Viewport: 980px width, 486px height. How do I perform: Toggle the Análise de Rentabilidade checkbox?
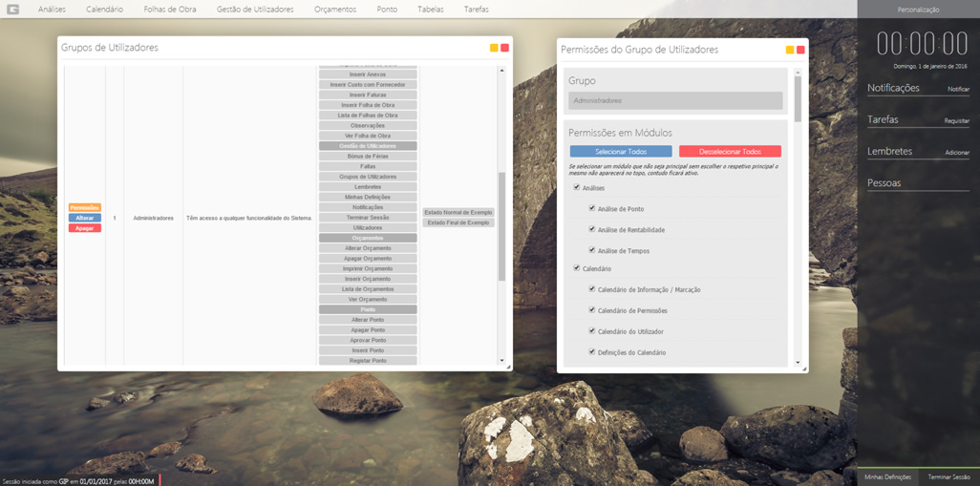(592, 229)
